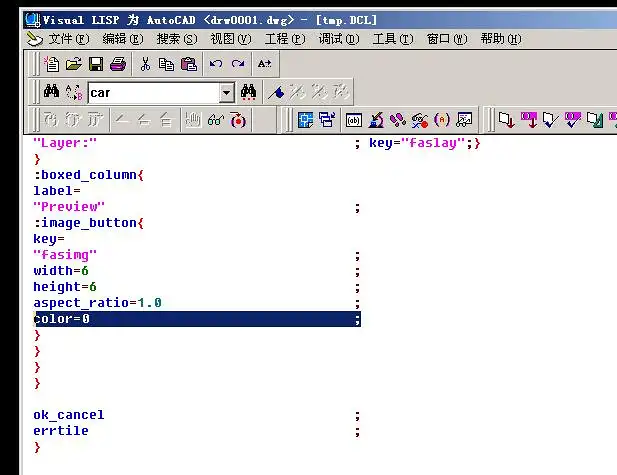The width and height of the screenshot is (617, 475).
Task: Cut selection with the scissors icon
Action: [145, 64]
